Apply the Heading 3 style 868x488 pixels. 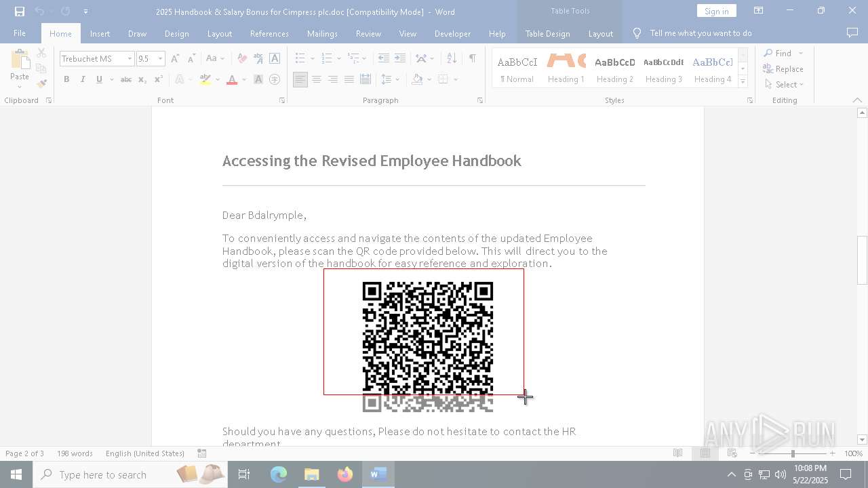pos(664,69)
